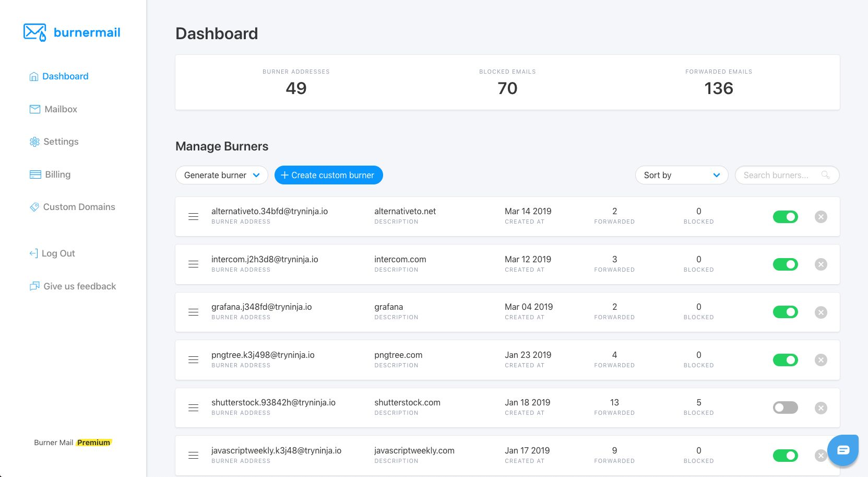Focus the Search burners field
Image resolution: width=868 pixels, height=477 pixels.
pos(787,175)
